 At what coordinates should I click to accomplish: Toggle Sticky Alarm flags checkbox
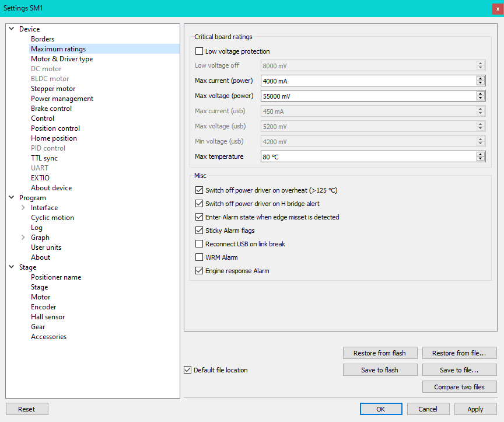[x=199, y=231]
